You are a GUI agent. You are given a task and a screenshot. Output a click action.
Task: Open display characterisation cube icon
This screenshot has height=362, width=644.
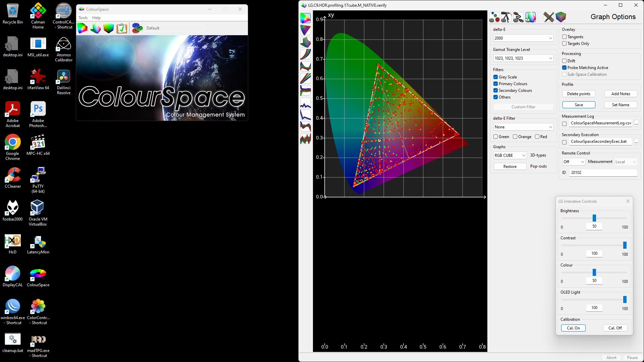561,17
